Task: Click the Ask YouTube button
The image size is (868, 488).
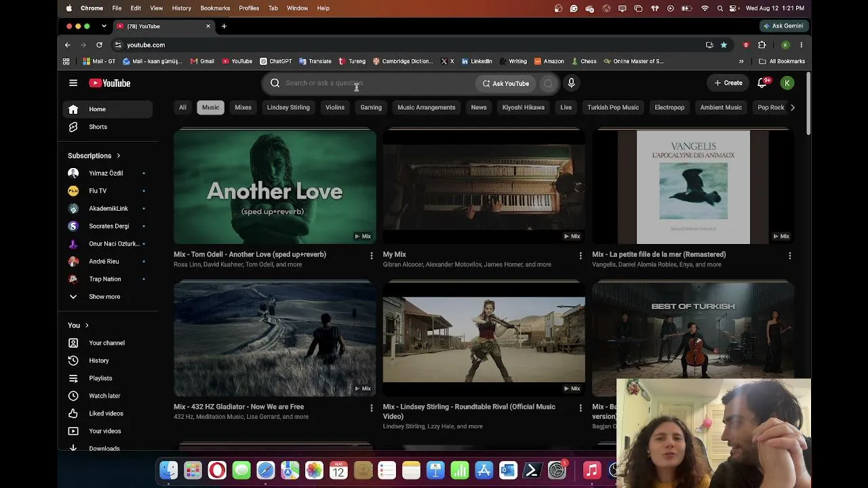Action: [506, 83]
